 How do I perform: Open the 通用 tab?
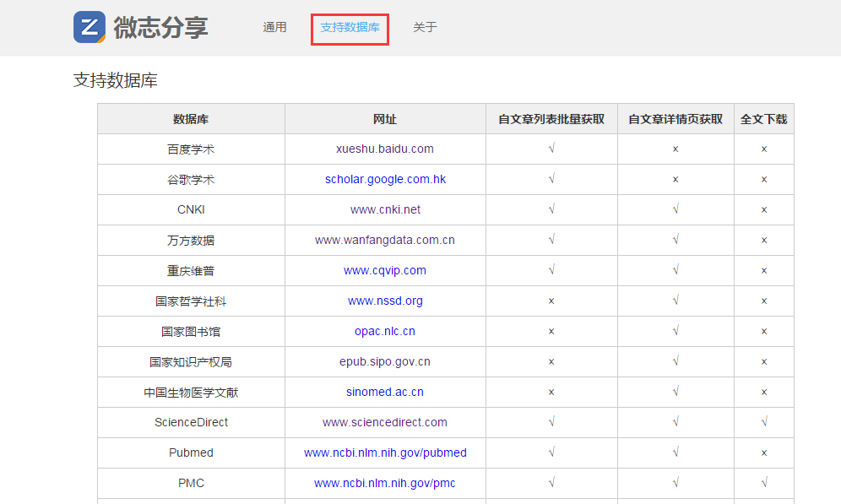pyautogui.click(x=274, y=27)
